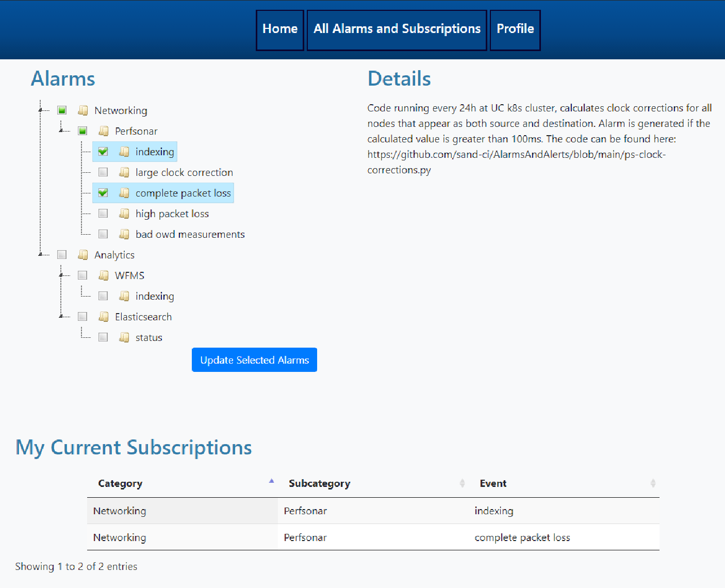Go to the Profile page
The height and width of the screenshot is (588, 725).
[x=515, y=29]
